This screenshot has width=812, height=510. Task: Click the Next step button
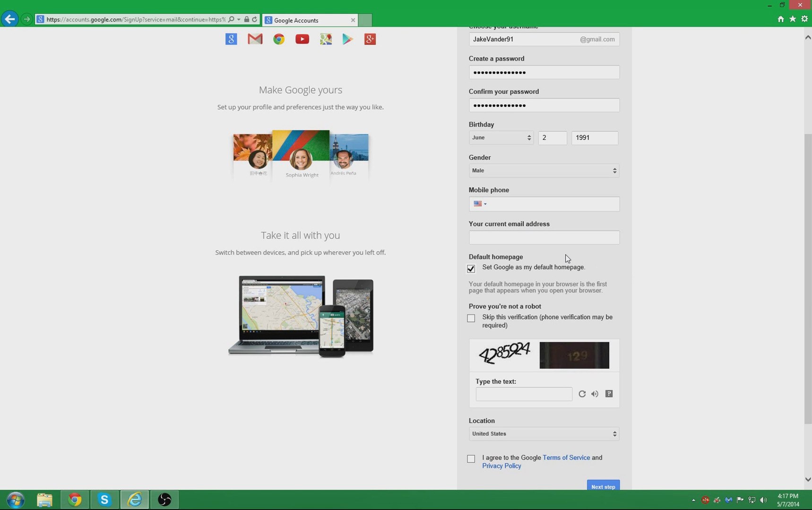click(603, 486)
